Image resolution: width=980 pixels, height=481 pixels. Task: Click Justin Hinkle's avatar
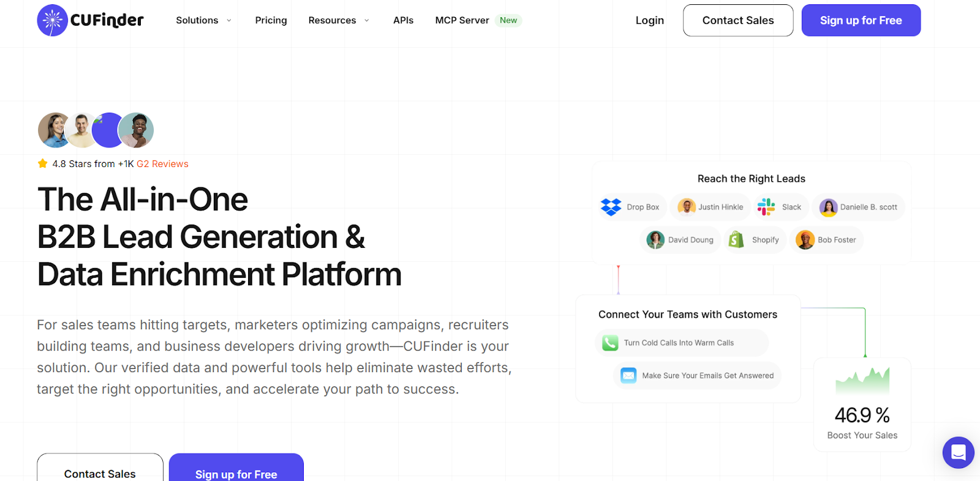click(x=687, y=207)
